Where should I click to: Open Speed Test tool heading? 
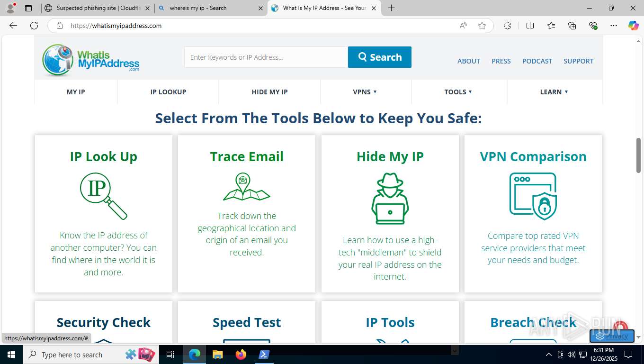click(x=247, y=322)
